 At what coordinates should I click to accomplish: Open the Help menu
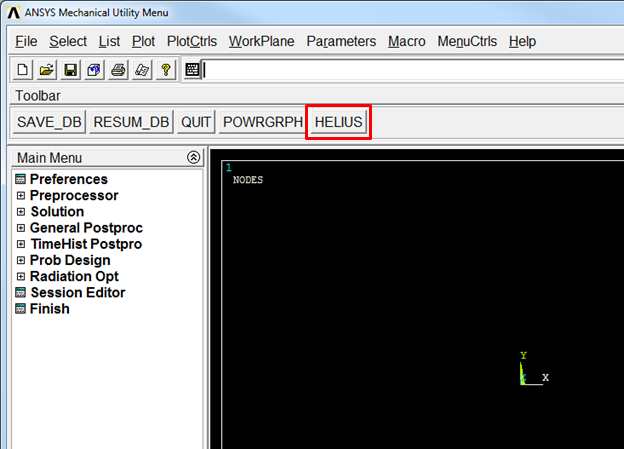pyautogui.click(x=522, y=41)
